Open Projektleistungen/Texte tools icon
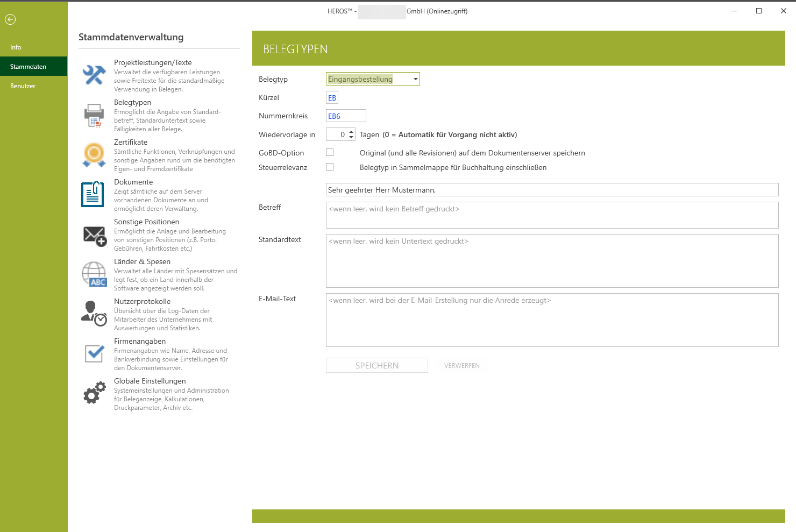 coord(94,75)
